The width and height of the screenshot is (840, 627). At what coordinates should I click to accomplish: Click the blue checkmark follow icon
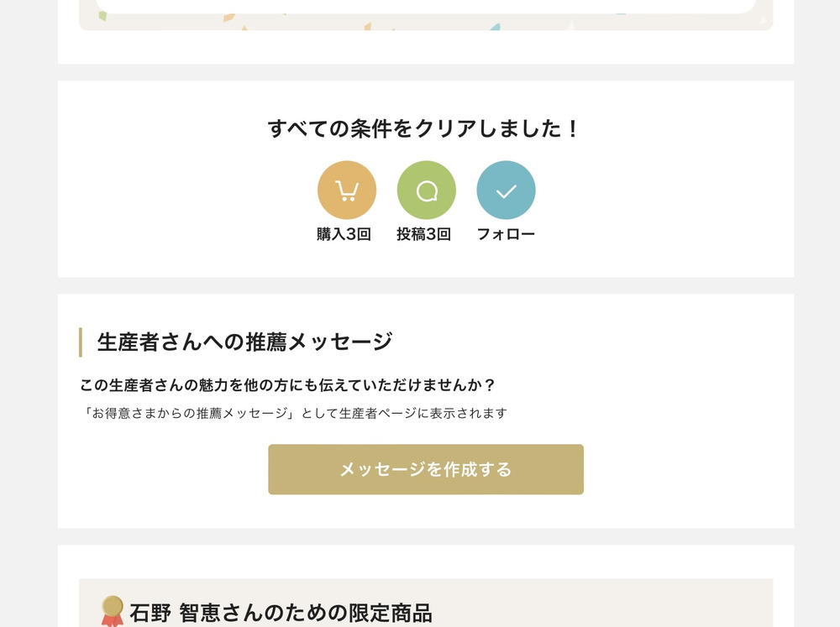click(x=506, y=191)
